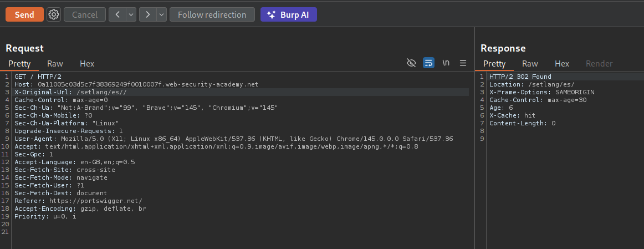Expand the forward history dropdown arrow
Image resolution: width=644 pixels, height=249 pixels.
(161, 15)
